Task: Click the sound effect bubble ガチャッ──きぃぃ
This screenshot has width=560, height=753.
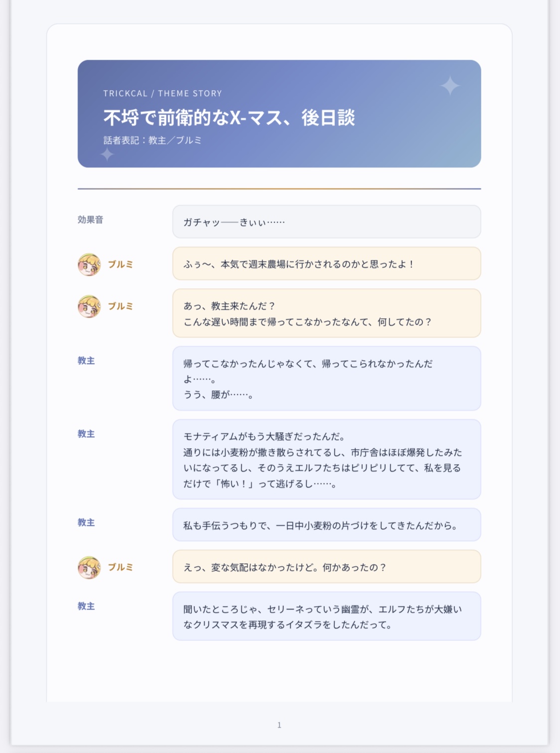Action: tap(327, 222)
